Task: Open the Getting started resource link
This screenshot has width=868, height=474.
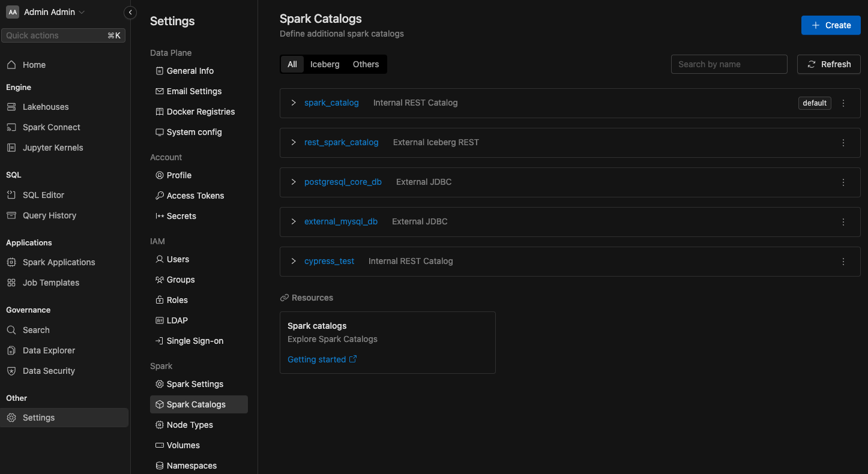Action: click(x=322, y=359)
